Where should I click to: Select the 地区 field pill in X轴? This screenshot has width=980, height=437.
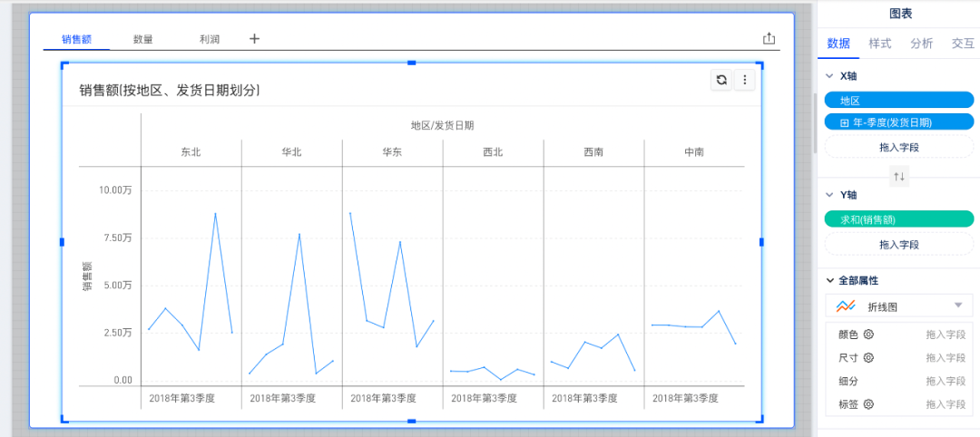[x=898, y=101]
